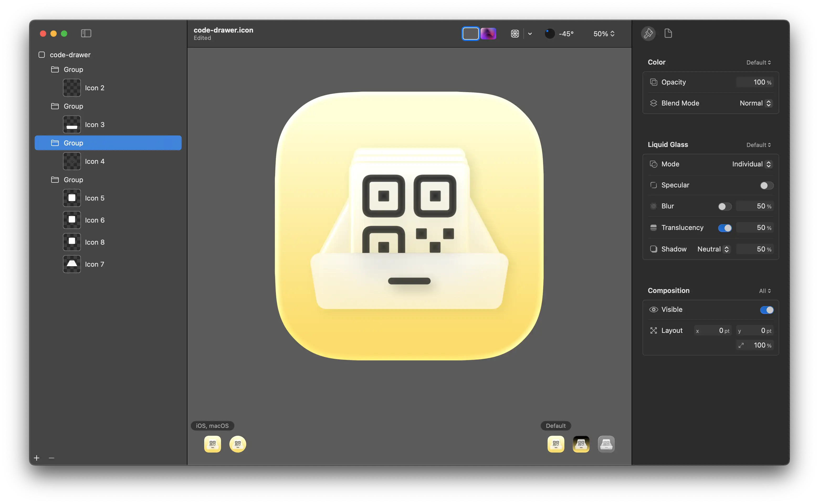Add a new layer with plus button
Image resolution: width=819 pixels, height=504 pixels.
click(x=37, y=458)
